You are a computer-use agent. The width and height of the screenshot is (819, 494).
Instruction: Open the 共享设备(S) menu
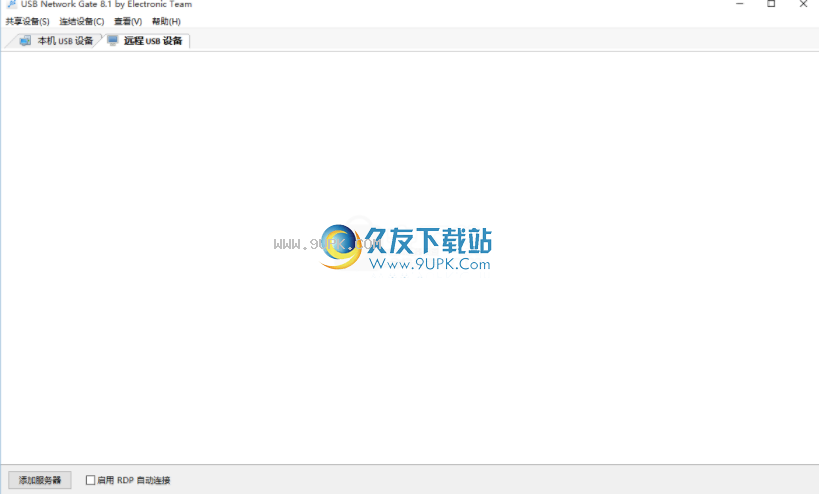point(27,21)
